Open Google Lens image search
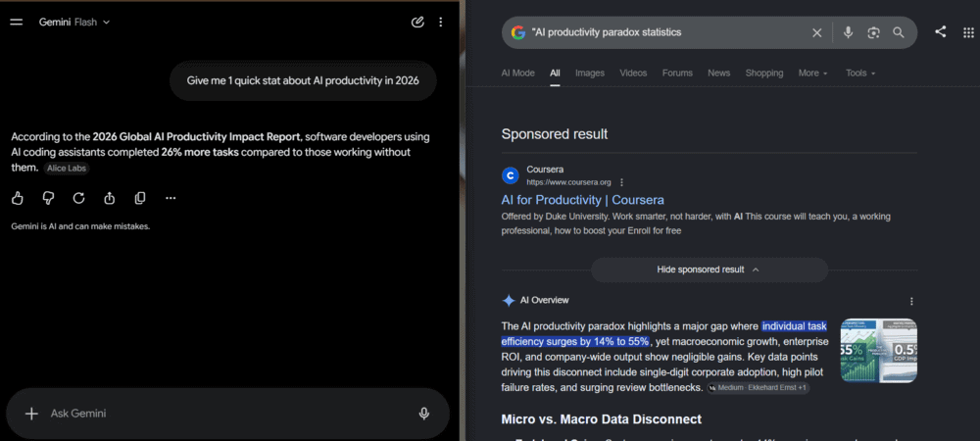Screen dimensions: 980x441 click(x=874, y=32)
